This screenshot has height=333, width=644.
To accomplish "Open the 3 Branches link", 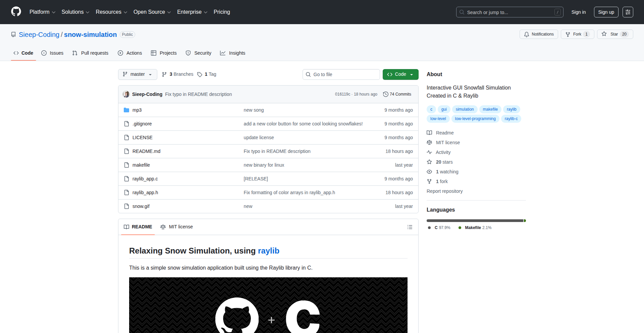I will tap(178, 74).
